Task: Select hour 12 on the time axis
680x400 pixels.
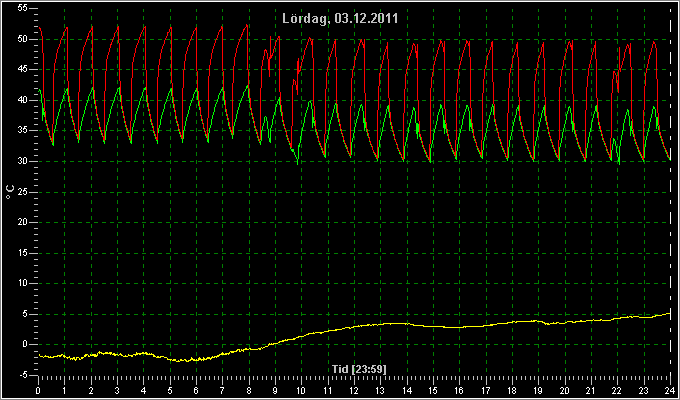Action: pos(354,390)
